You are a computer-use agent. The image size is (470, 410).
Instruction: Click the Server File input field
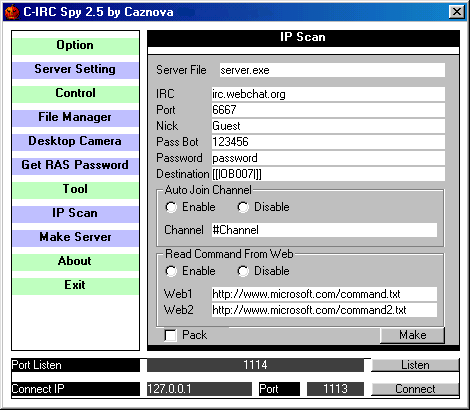pos(332,70)
